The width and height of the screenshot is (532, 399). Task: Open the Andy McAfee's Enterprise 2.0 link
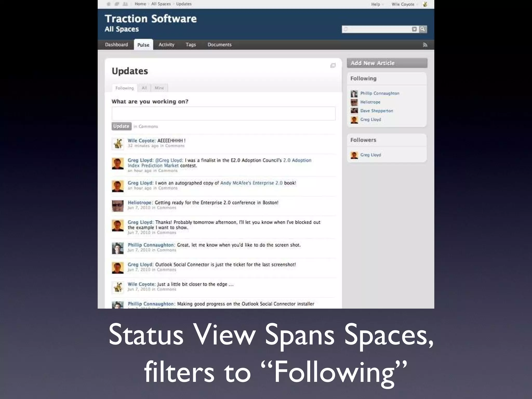pos(251,183)
